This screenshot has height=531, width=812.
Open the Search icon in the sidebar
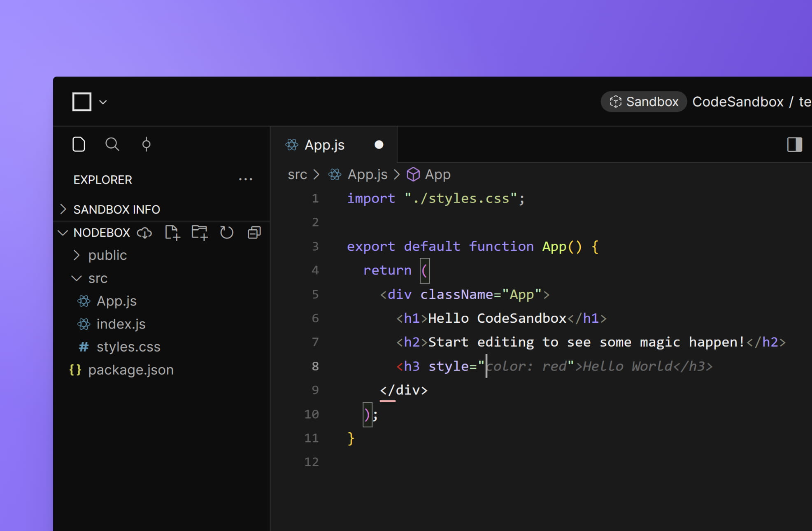tap(112, 144)
